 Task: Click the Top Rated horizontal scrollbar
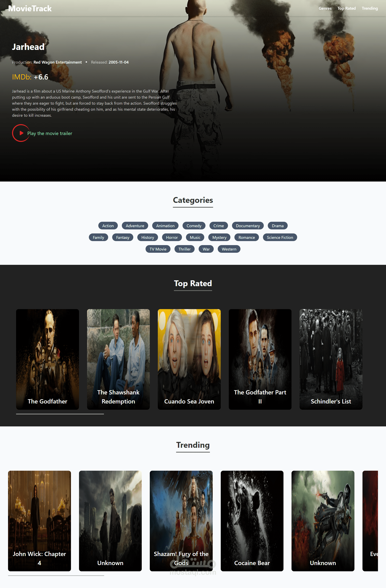tap(60, 414)
